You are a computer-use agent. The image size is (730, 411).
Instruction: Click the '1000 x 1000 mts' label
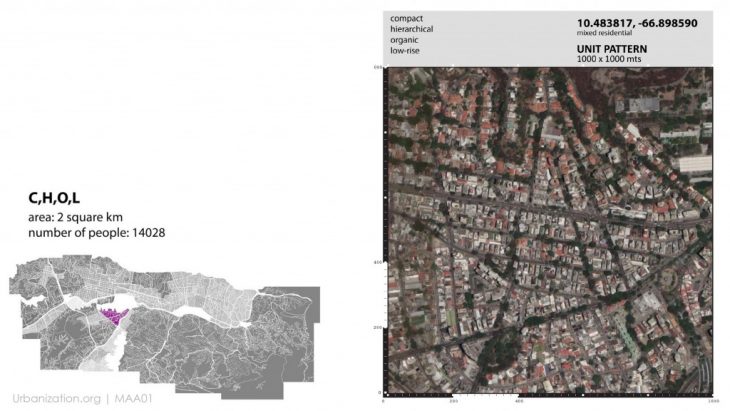[x=606, y=59]
